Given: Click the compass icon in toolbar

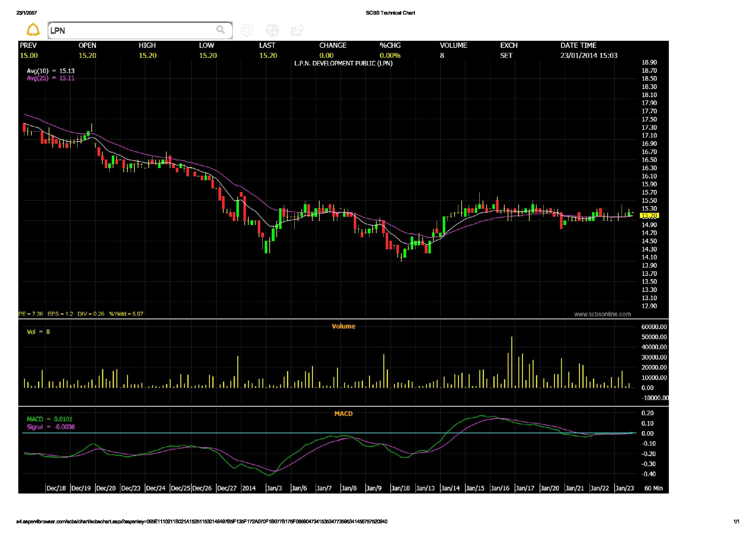Looking at the screenshot, I should click(272, 30).
